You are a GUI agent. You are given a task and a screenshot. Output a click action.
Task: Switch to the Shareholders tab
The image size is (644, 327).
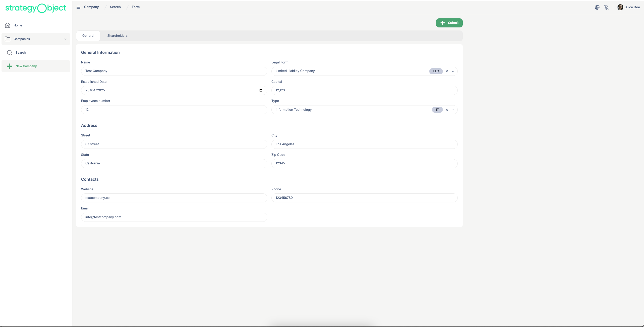click(117, 36)
